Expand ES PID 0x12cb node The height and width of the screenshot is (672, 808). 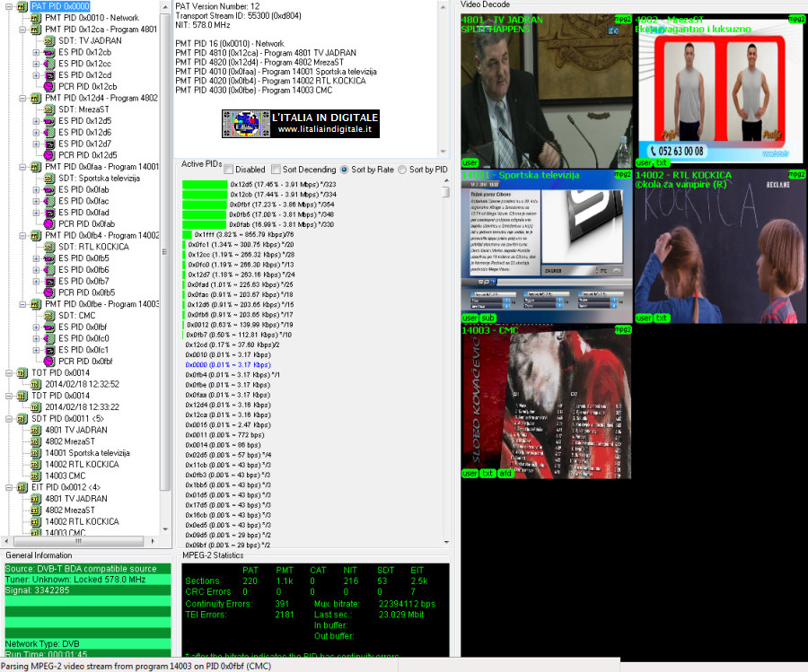[x=36, y=53]
